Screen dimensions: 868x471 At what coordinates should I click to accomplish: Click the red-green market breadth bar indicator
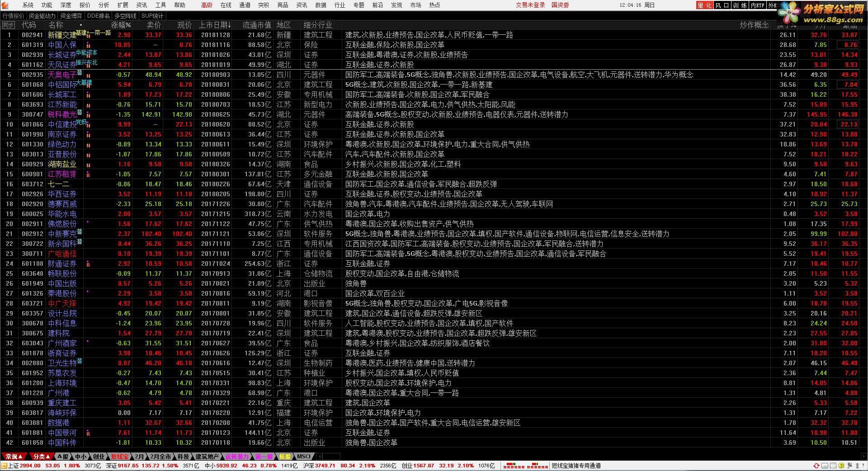[x=525, y=466]
